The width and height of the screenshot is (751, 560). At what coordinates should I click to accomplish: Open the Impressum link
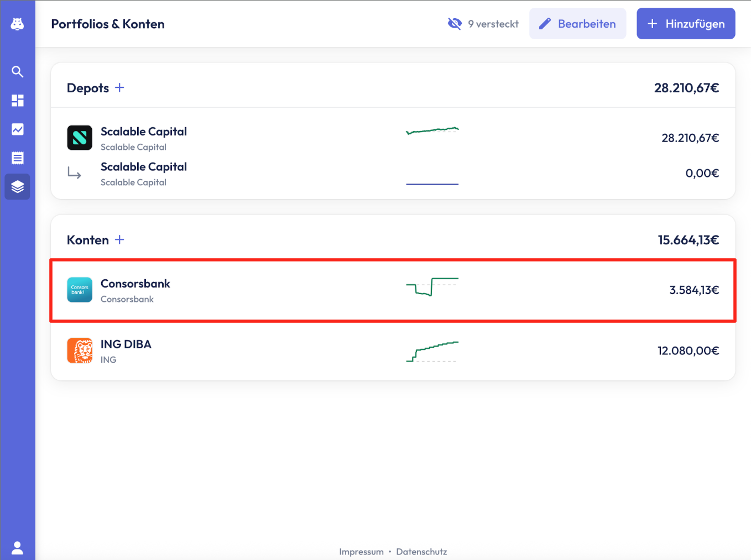click(361, 552)
